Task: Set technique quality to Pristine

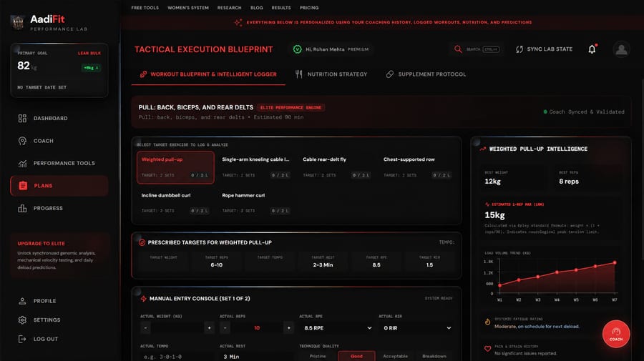Action: coord(318,356)
